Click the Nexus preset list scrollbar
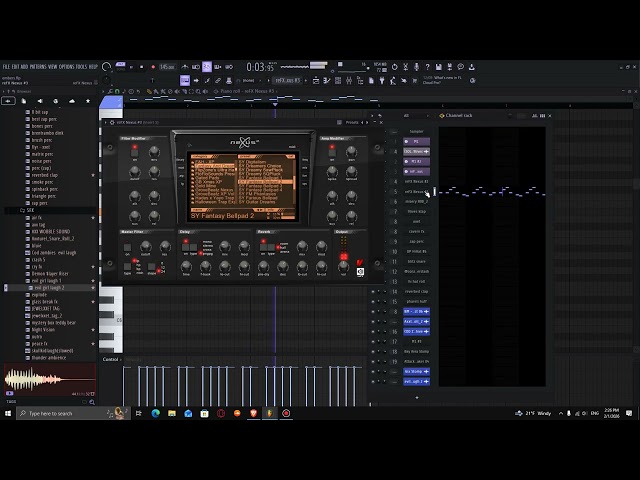 point(294,182)
